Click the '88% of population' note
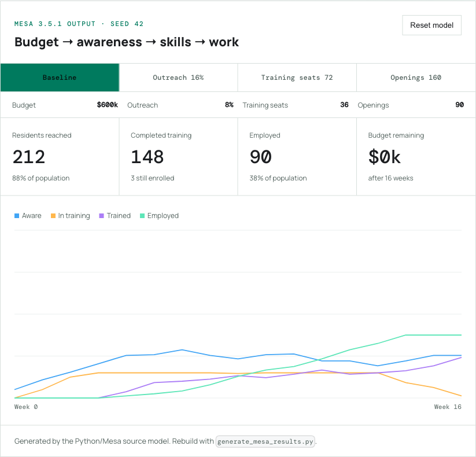The image size is (476, 457). pos(40,178)
